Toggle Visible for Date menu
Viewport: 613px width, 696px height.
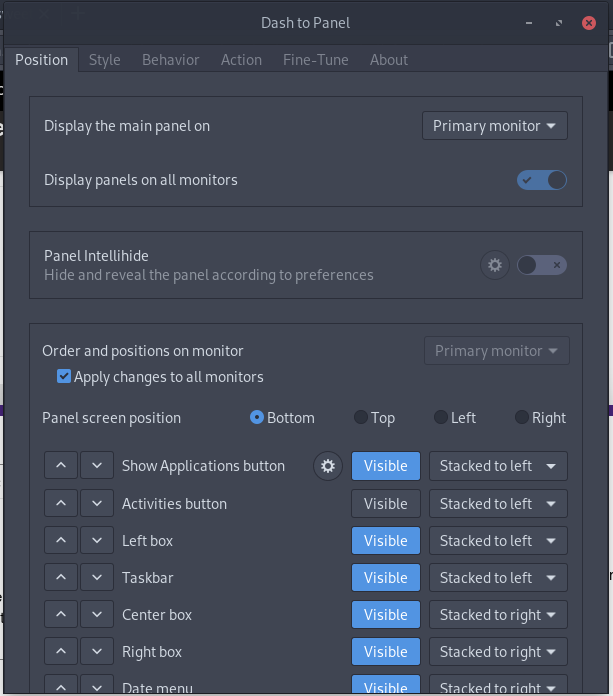point(386,684)
